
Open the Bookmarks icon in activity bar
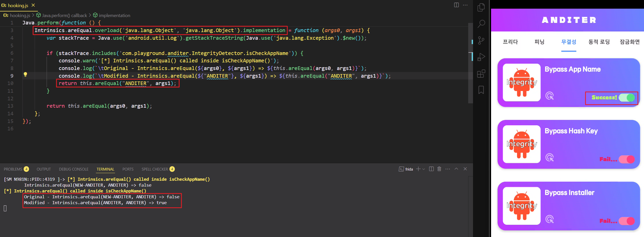481,90
